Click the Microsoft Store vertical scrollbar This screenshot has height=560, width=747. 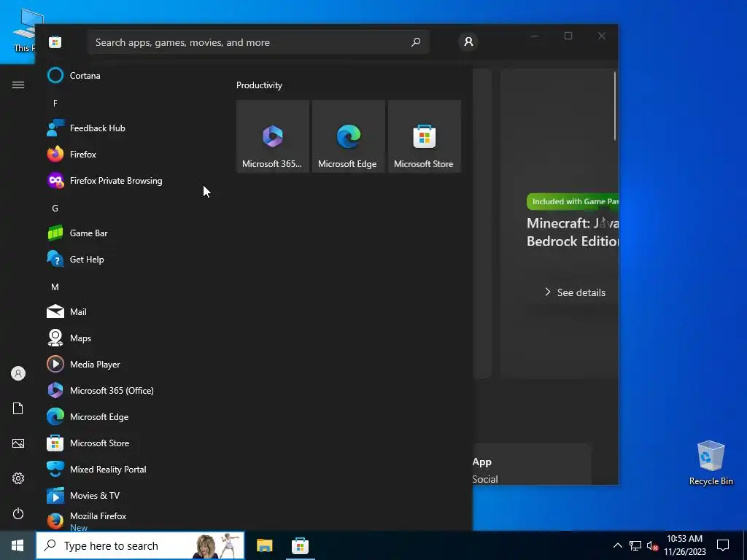point(615,106)
